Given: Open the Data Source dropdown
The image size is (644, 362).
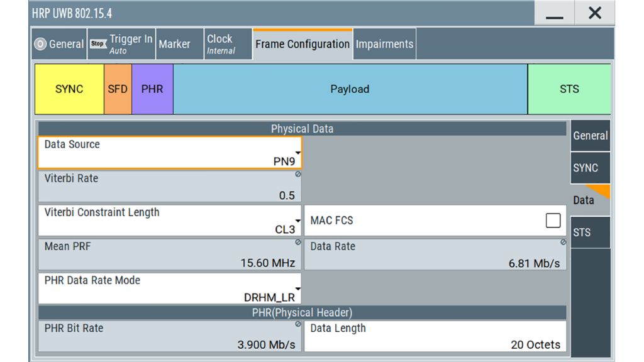Looking at the screenshot, I should coord(170,153).
